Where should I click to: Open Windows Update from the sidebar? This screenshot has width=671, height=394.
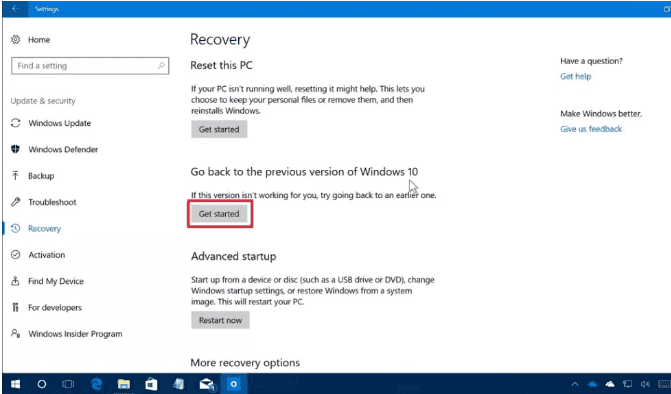[x=59, y=123]
